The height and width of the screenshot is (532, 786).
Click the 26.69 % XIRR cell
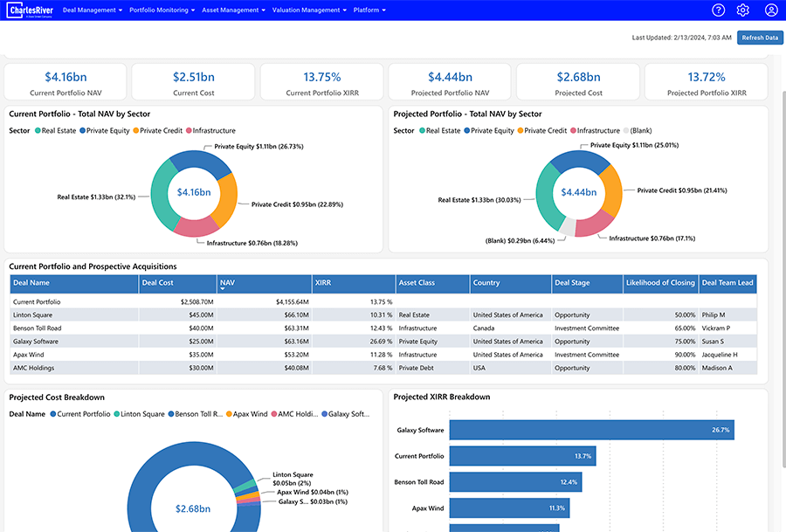point(381,342)
